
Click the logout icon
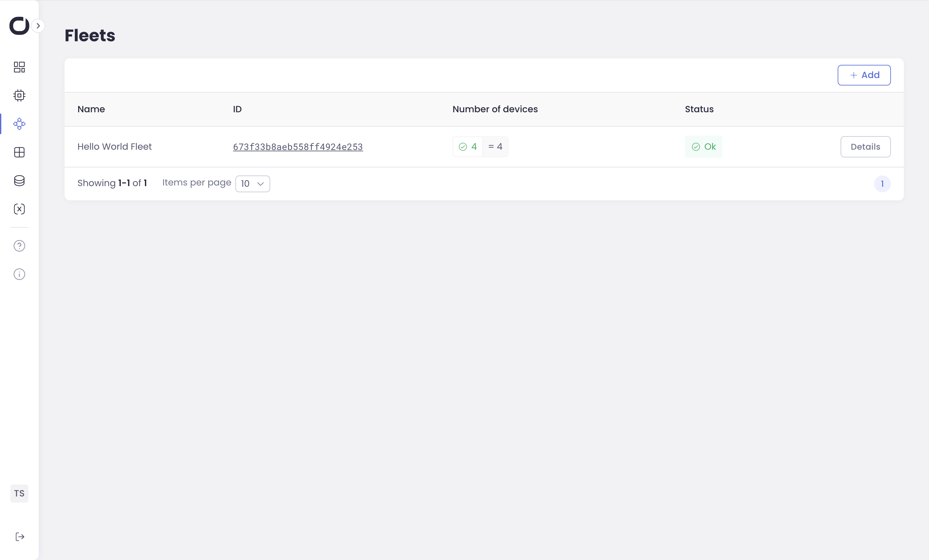[x=20, y=537]
